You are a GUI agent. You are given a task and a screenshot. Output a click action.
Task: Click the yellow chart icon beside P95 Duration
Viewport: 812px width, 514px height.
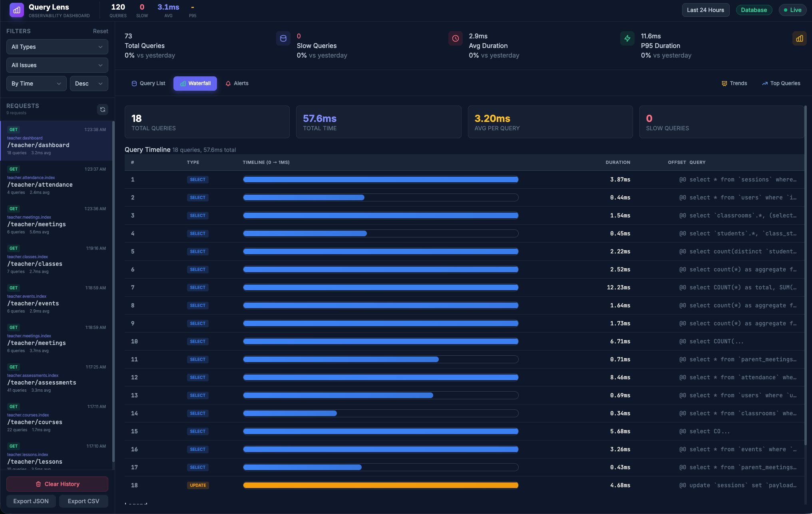click(799, 39)
